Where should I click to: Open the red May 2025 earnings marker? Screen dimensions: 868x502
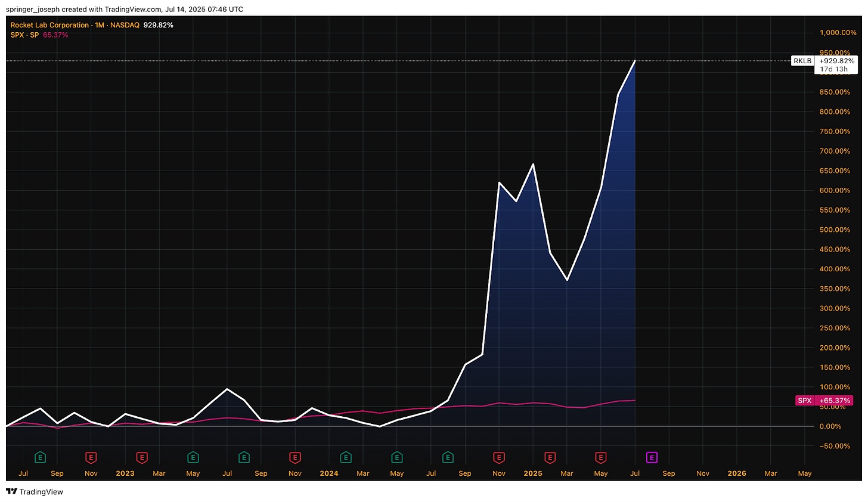pyautogui.click(x=601, y=458)
